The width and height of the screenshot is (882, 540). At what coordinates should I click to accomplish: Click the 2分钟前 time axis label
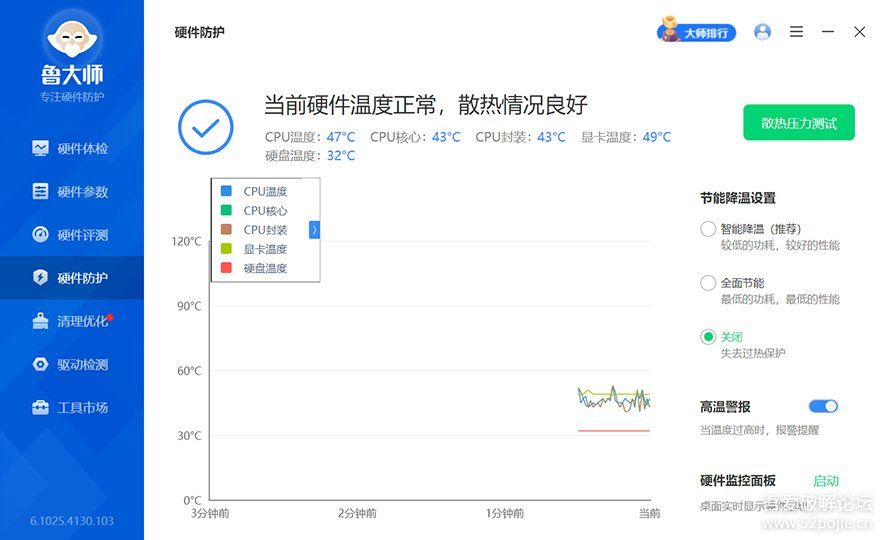tap(357, 513)
